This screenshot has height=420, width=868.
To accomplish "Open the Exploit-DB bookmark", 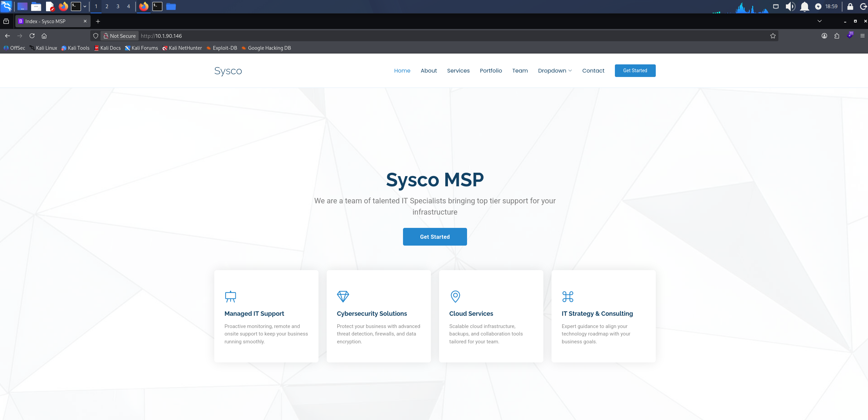I will [222, 48].
